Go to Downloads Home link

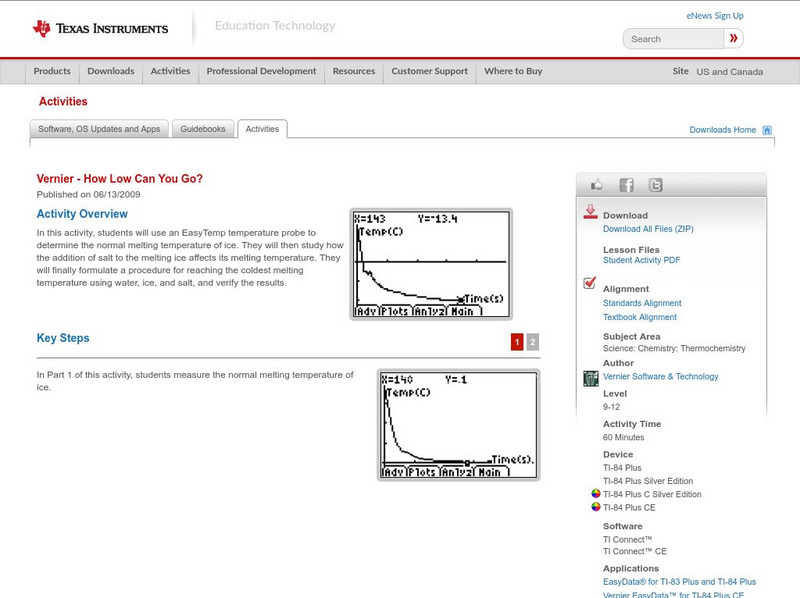click(722, 130)
